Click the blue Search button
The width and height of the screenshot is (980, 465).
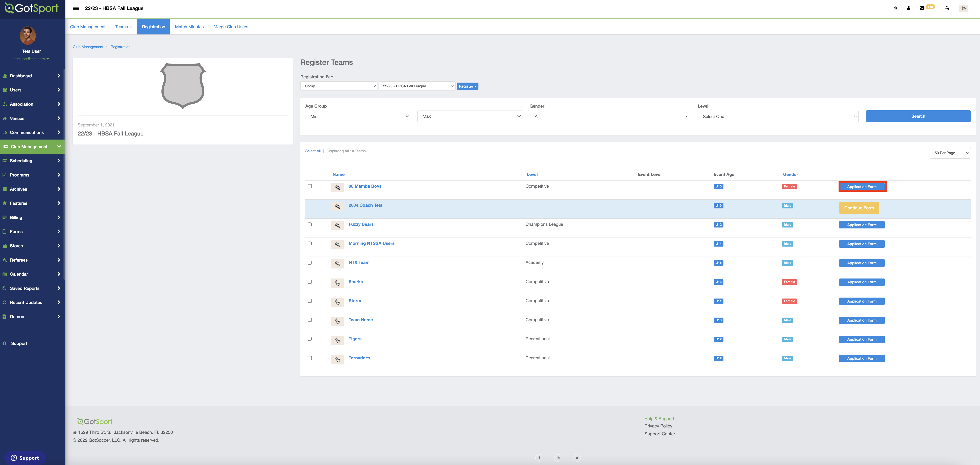tap(918, 116)
